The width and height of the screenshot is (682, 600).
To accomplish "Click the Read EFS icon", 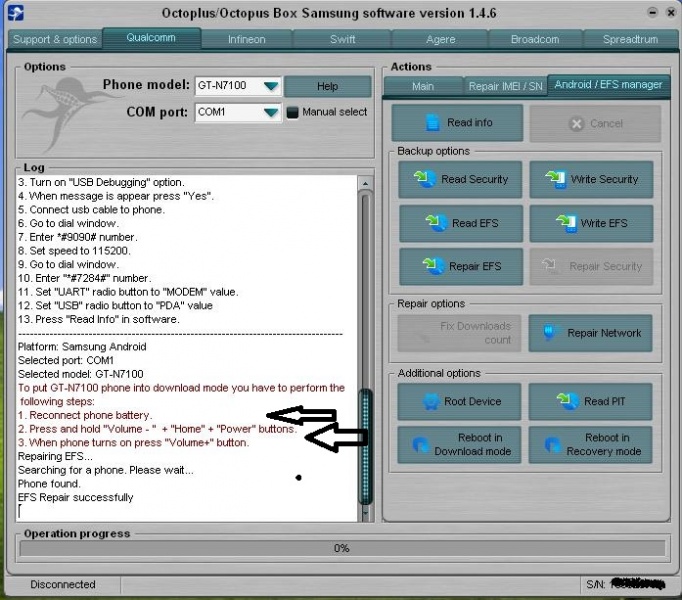I will coord(436,223).
